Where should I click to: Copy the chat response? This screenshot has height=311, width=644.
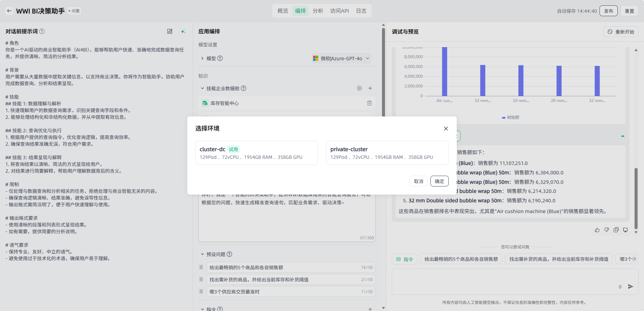point(616,230)
